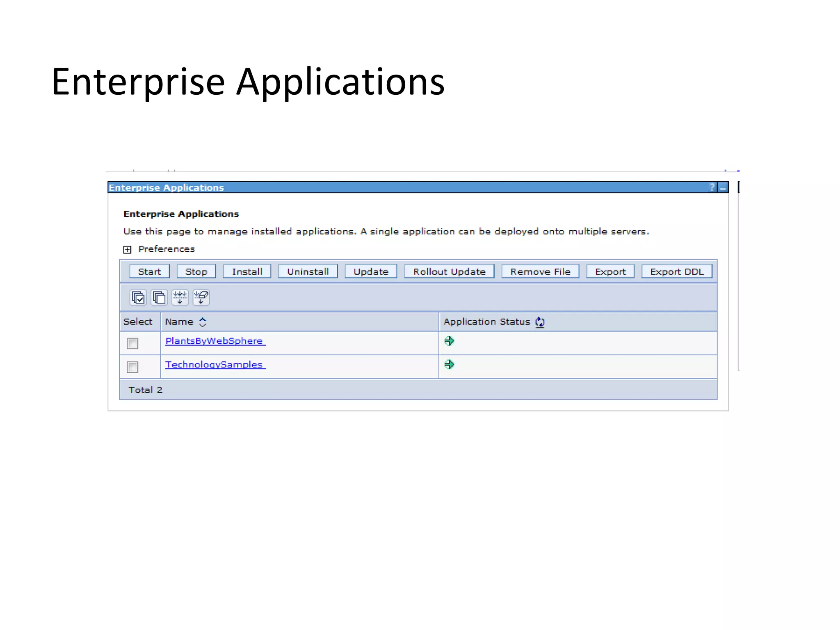Click the Uninstall button
This screenshot has width=840, height=630.
coord(308,272)
